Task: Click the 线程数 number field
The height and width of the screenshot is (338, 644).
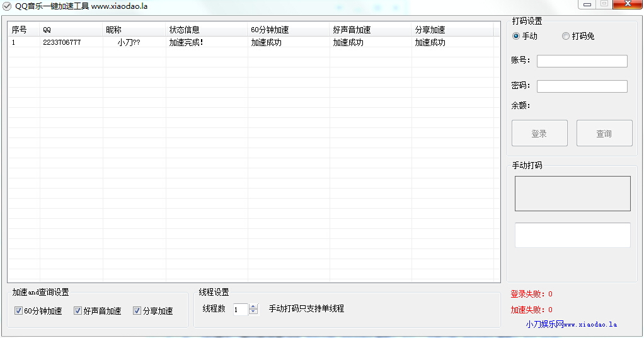Action: click(241, 309)
